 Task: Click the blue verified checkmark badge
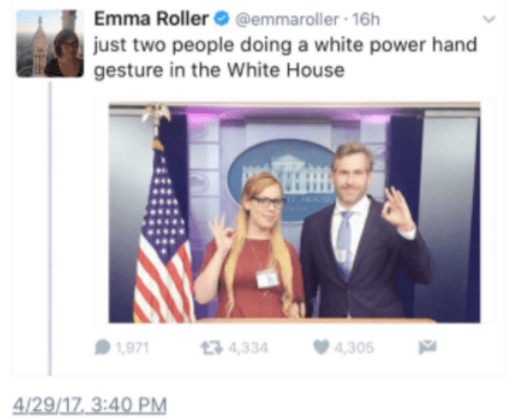pyautogui.click(x=222, y=19)
